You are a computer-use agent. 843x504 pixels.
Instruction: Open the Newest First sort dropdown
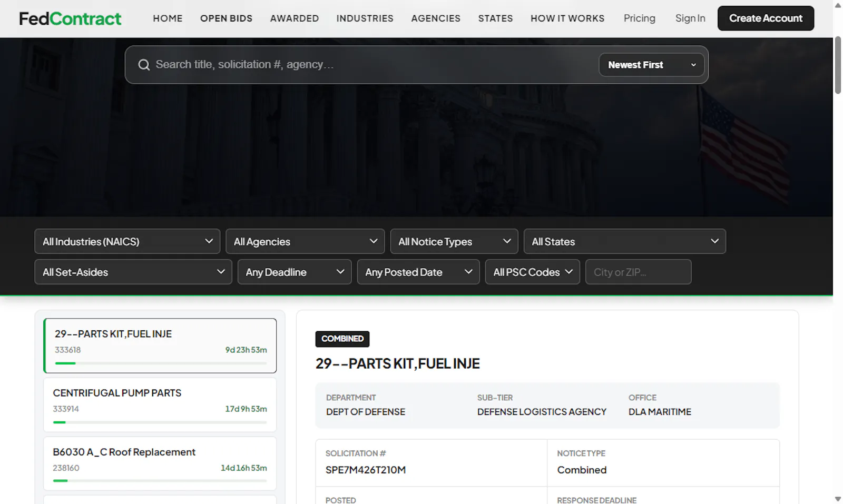tap(651, 65)
